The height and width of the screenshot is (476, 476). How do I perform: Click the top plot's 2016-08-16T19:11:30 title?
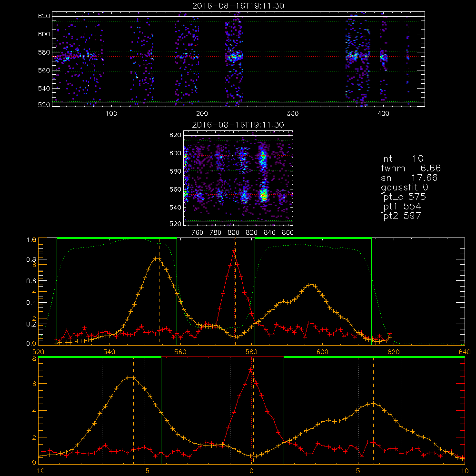click(x=238, y=6)
